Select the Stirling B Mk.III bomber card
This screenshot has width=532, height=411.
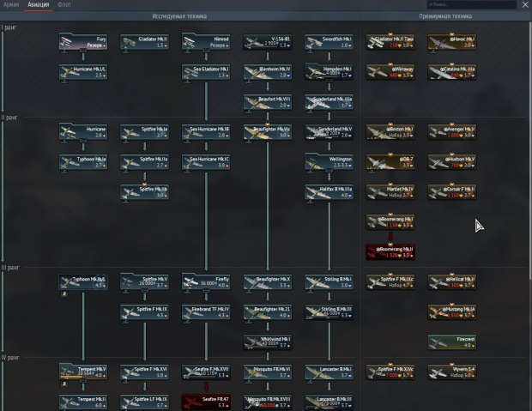click(329, 312)
